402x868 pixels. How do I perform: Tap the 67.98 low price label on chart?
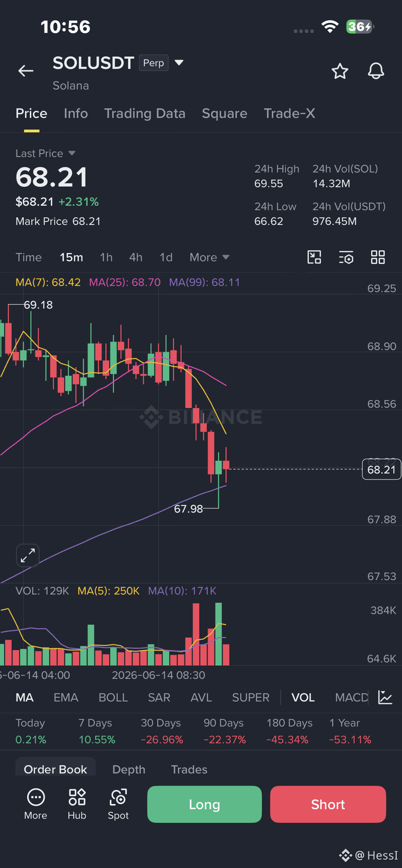(188, 509)
